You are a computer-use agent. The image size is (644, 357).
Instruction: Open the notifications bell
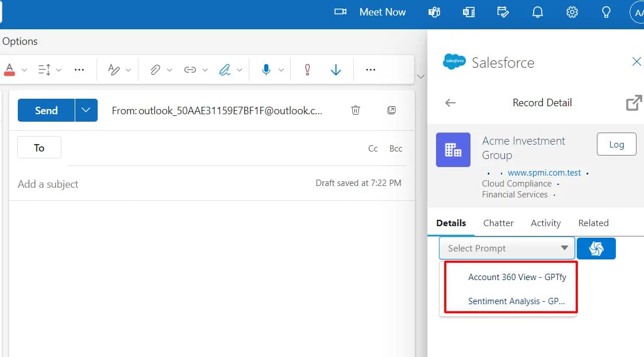pos(537,12)
